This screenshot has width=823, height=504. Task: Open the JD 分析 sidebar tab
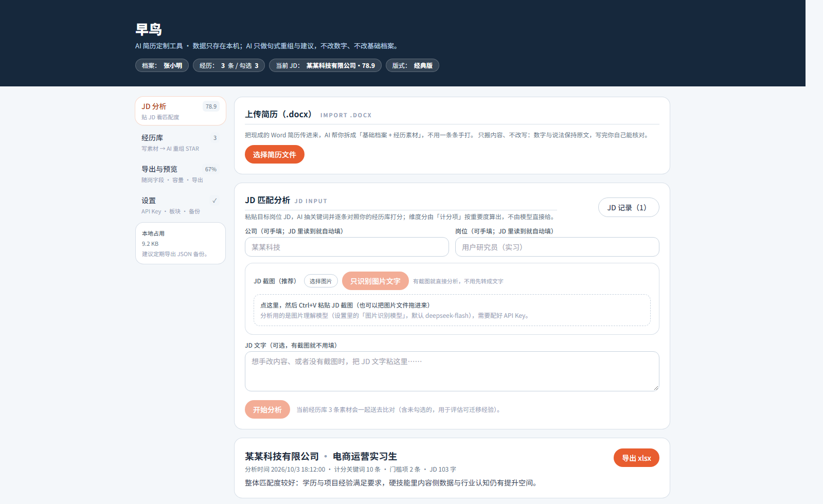point(181,111)
